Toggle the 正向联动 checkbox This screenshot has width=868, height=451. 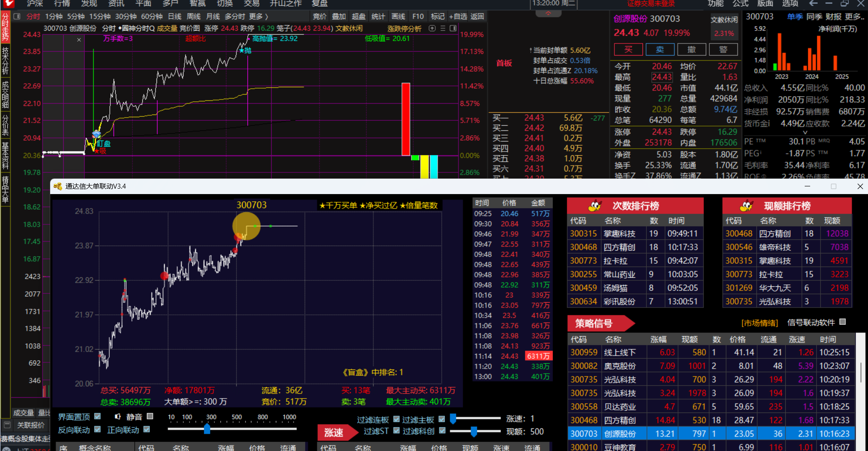146,429
